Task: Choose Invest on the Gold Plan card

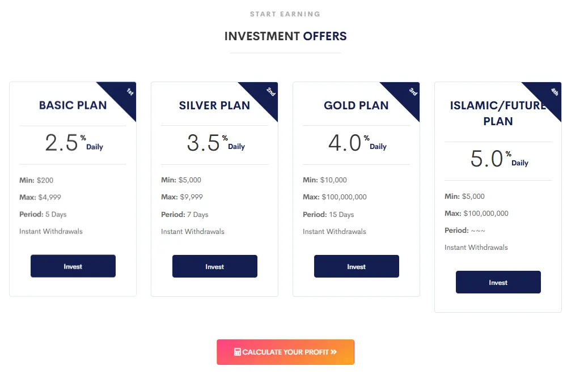Action: click(x=356, y=266)
